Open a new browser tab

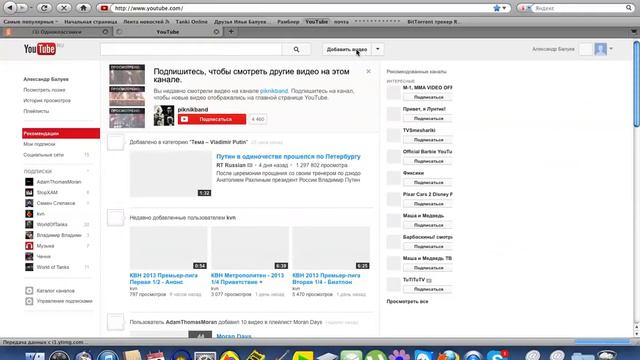[231, 32]
